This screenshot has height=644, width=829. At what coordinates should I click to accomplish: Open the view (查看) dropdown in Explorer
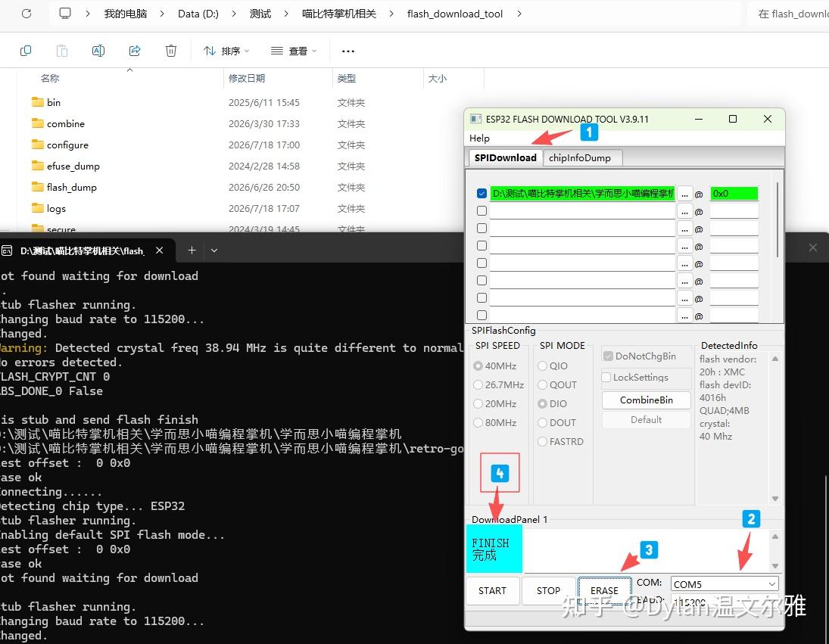[294, 51]
